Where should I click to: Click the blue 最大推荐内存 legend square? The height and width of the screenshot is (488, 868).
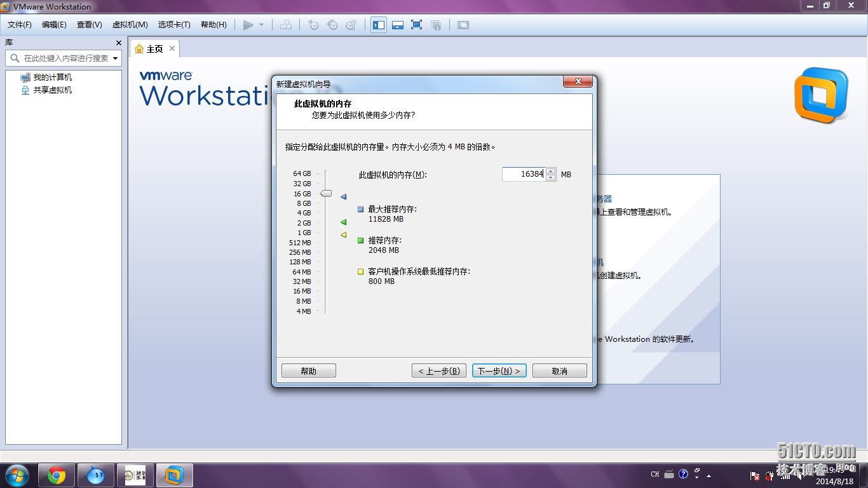pyautogui.click(x=361, y=209)
